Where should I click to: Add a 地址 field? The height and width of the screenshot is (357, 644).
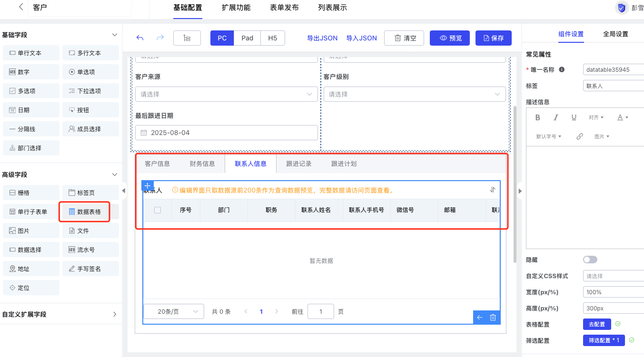coord(31,269)
